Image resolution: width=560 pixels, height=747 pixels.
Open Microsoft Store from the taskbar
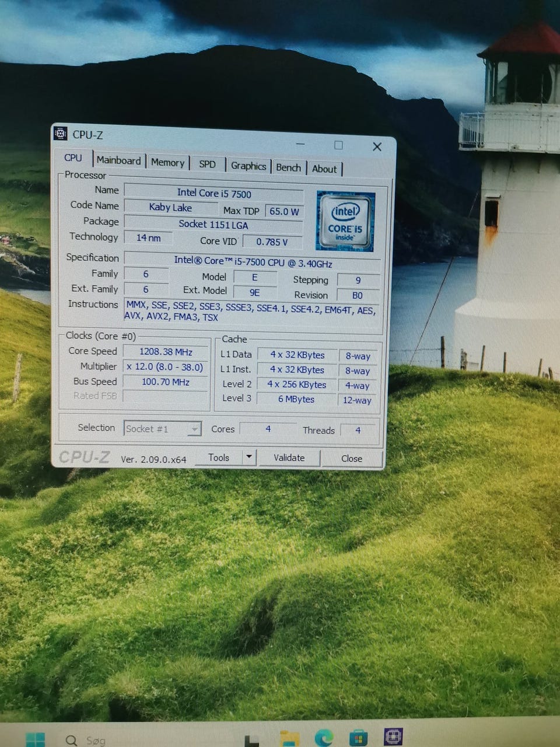pos(358,738)
